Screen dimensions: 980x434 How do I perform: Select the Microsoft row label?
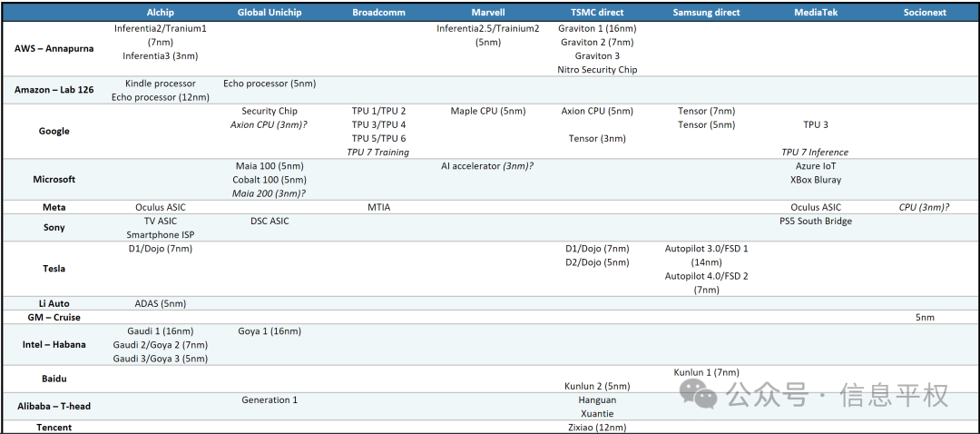tap(54, 180)
